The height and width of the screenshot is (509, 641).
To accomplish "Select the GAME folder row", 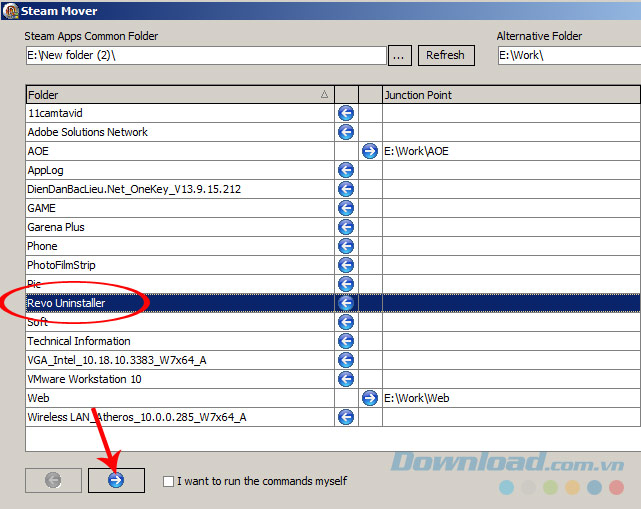I will click(x=180, y=208).
